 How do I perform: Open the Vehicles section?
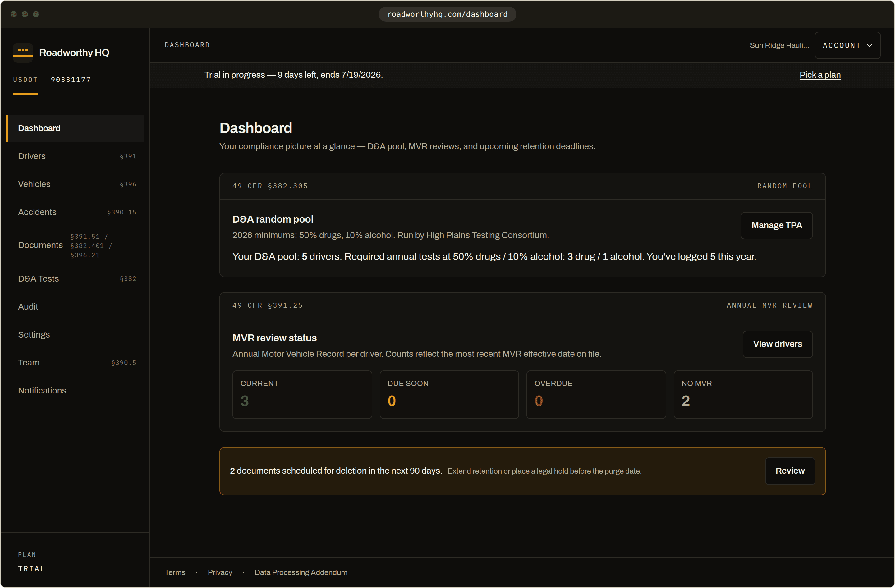75,184
